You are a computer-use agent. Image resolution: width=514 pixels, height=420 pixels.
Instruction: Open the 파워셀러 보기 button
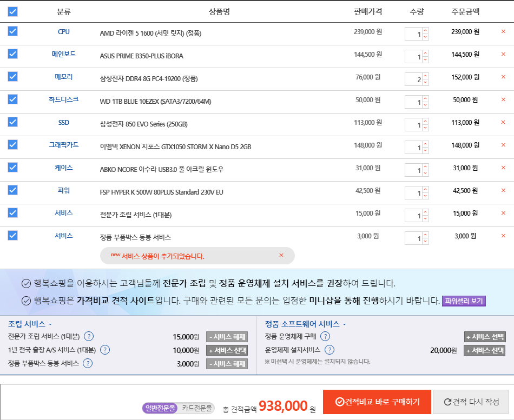(x=464, y=301)
